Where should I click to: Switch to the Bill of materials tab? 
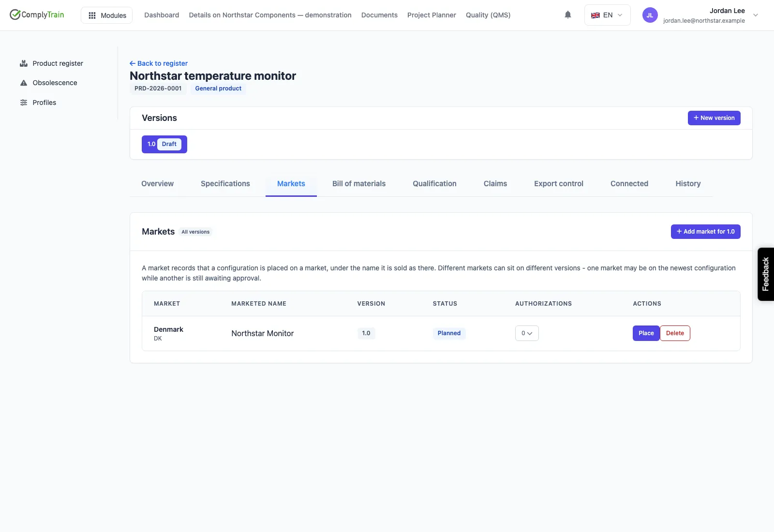pos(359,184)
